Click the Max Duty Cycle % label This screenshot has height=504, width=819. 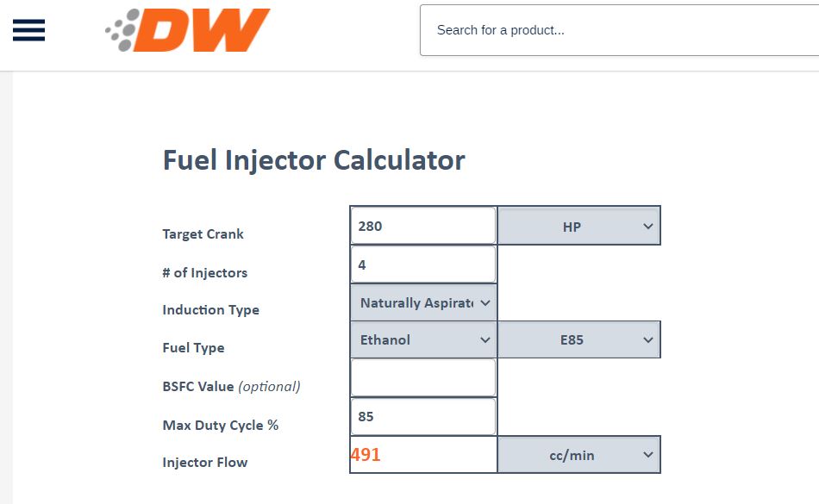pyautogui.click(x=220, y=426)
